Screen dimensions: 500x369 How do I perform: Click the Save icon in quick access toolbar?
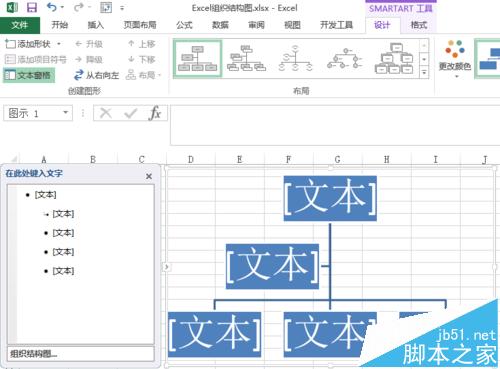tap(32, 7)
